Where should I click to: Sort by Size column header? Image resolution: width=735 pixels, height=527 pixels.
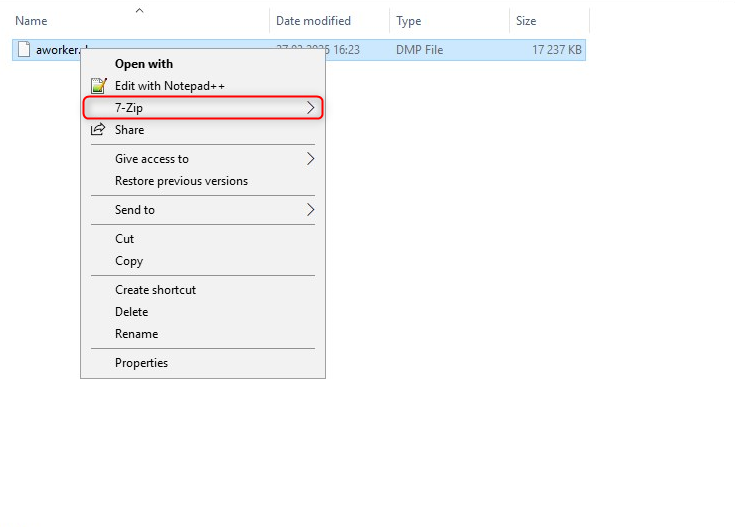[526, 21]
